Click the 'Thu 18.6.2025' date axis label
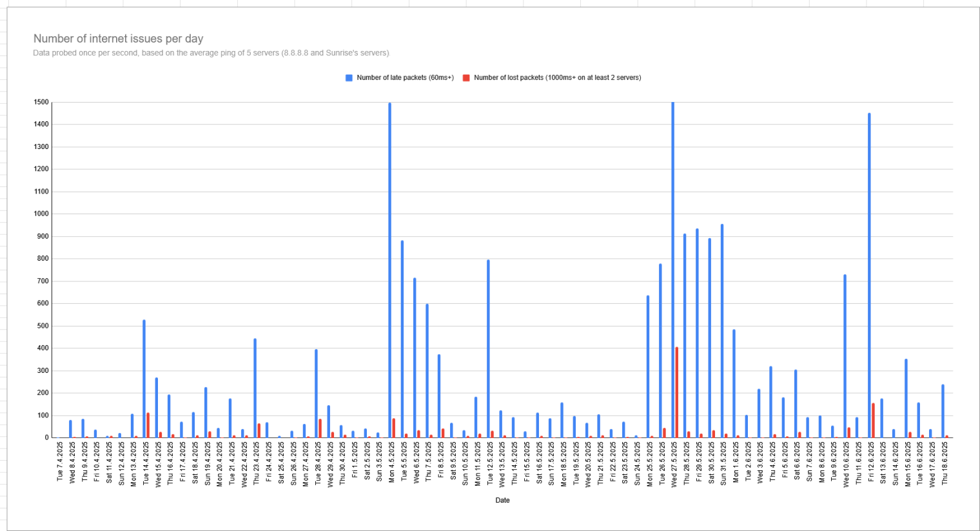The height and width of the screenshot is (531, 980). coord(945,463)
